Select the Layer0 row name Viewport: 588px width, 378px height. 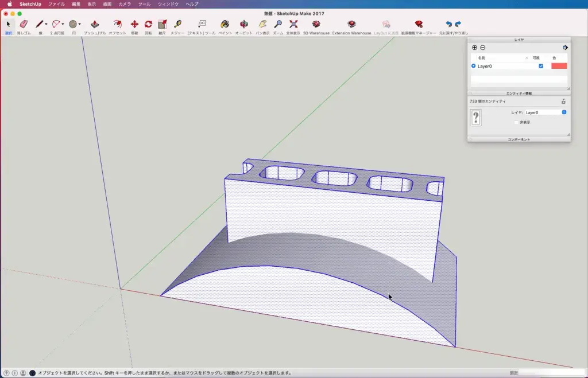485,67
